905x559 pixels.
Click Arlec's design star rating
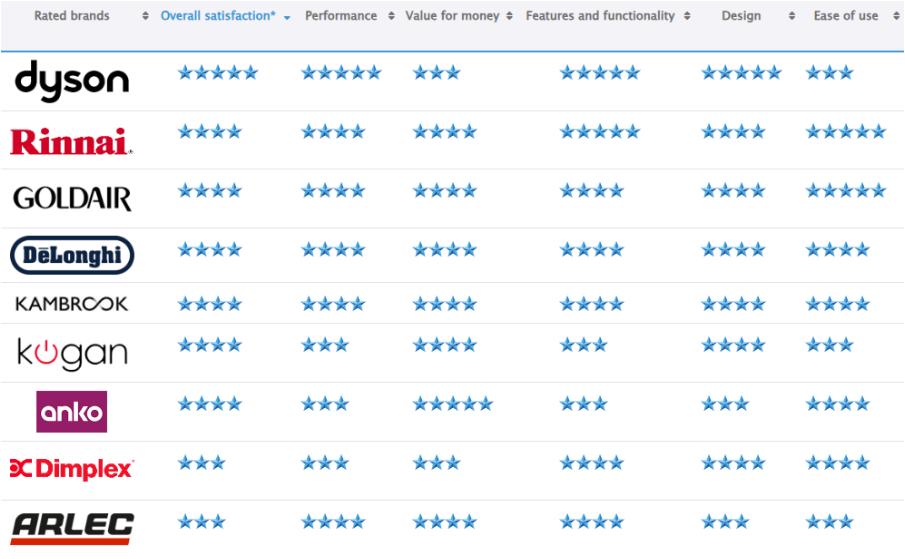[x=725, y=522]
